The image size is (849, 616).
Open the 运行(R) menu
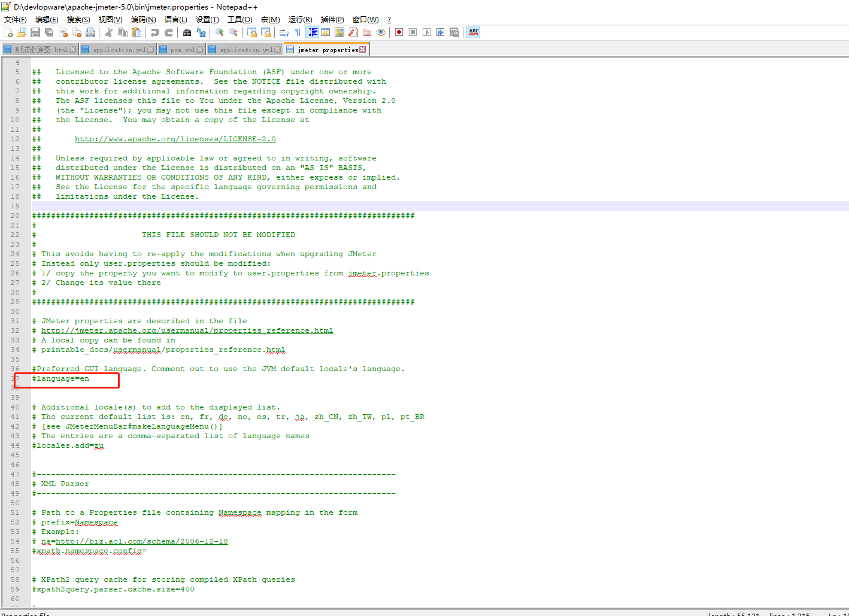click(301, 20)
